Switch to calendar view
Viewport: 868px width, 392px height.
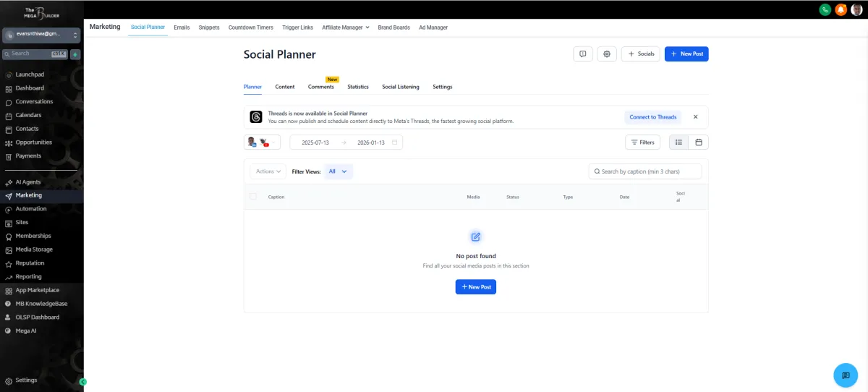[x=699, y=142]
